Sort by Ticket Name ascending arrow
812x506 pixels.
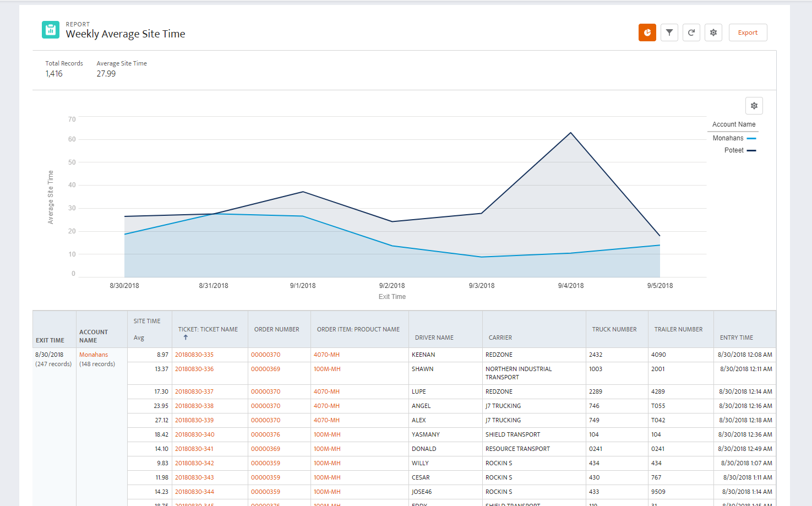coord(186,338)
